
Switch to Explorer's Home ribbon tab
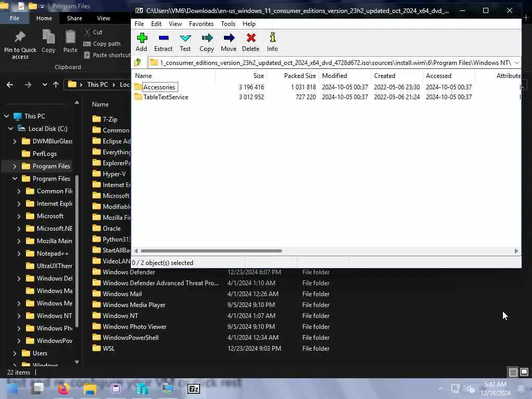click(44, 18)
